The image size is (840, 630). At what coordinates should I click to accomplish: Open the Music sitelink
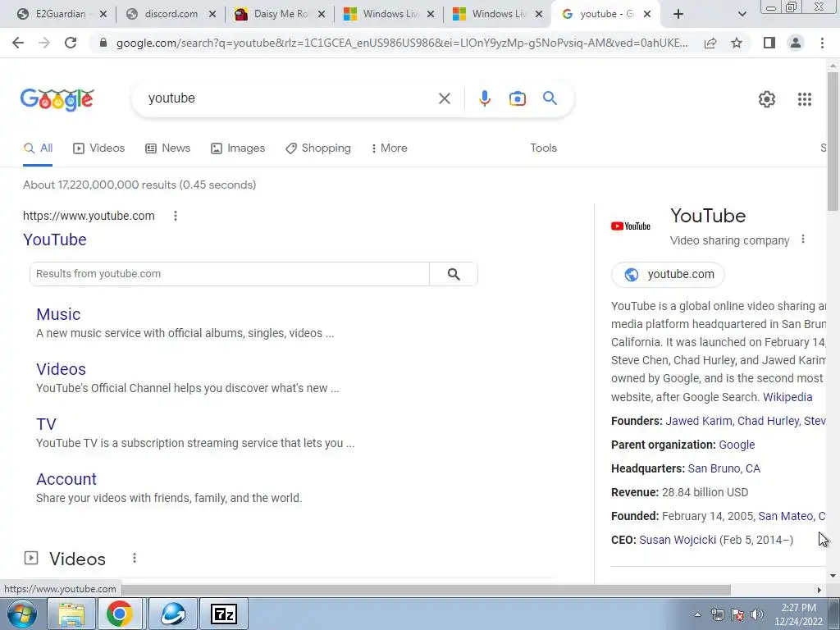[58, 314]
